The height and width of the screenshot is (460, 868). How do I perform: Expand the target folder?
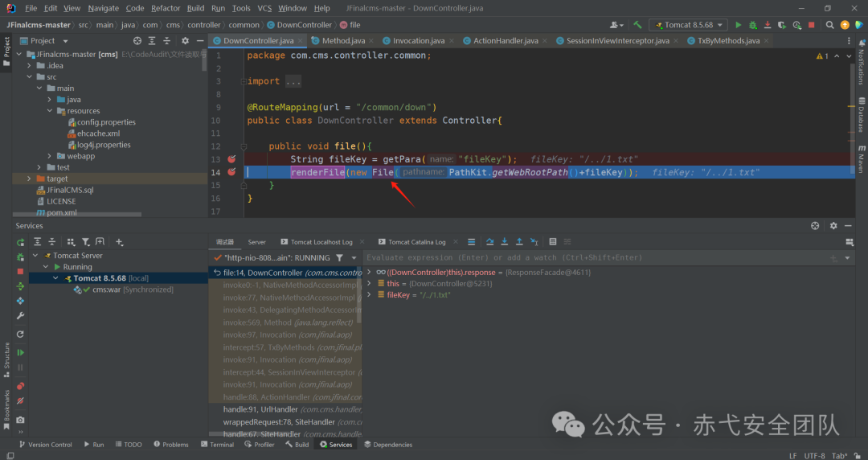(x=30, y=179)
